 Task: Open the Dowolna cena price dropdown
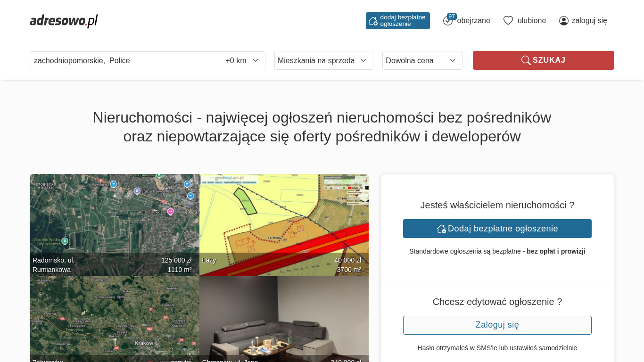pos(422,60)
